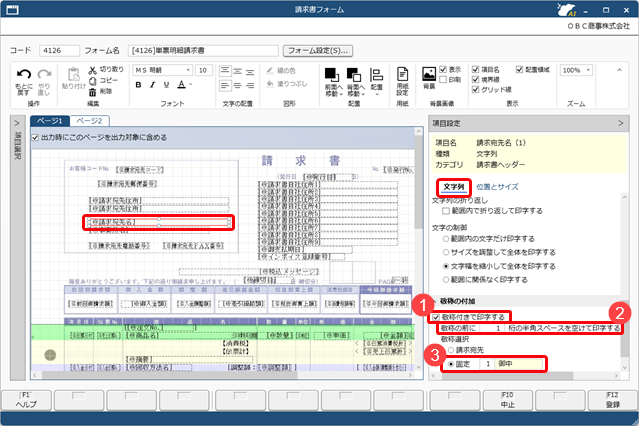639x426 pixels.
Task: Toggle bold font formatting
Action: coord(138,85)
